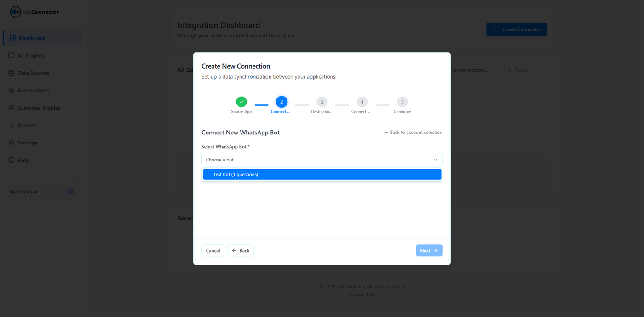Click the Help question mark icon
Image resolution: width=644 pixels, height=317 pixels.
click(x=11, y=161)
